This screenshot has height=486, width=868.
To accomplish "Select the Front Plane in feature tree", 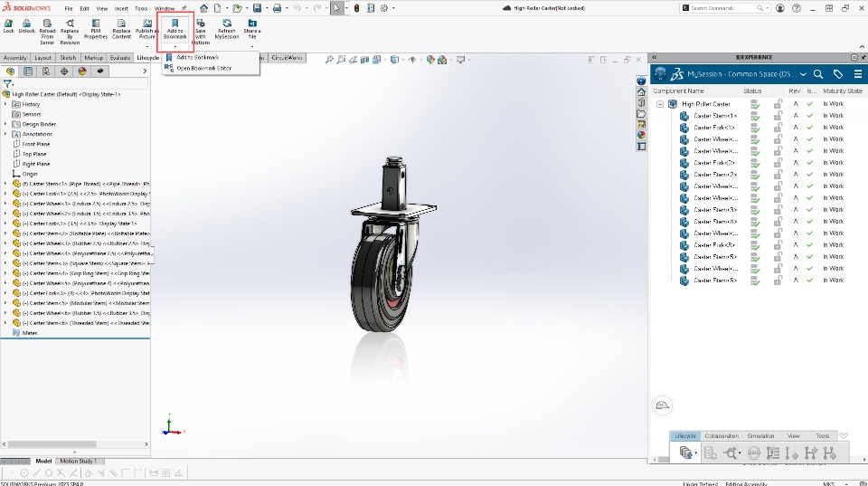I will pos(36,144).
